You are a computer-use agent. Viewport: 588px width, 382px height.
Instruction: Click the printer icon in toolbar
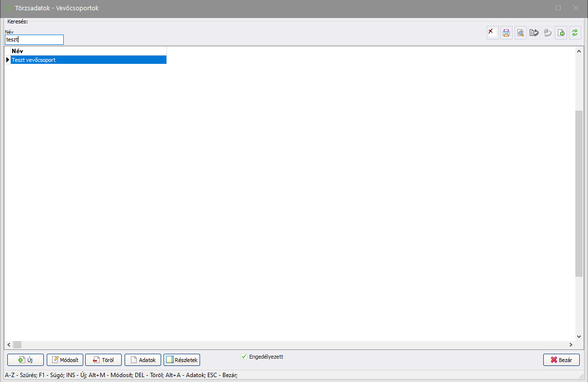[x=506, y=33]
